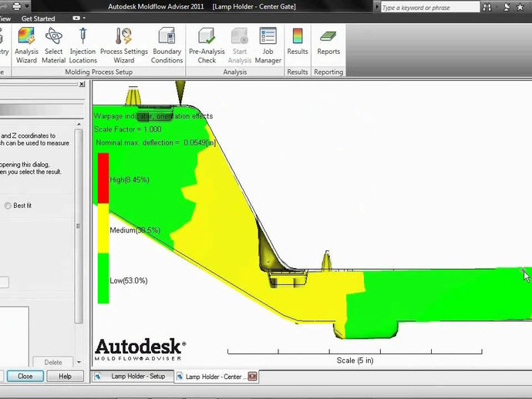Click the 'Scale Factor = 1.000' text
This screenshot has width=532, height=399.
(x=127, y=129)
